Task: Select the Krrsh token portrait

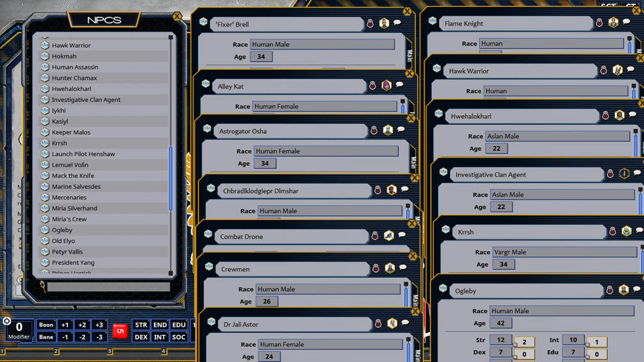Action: tap(626, 231)
